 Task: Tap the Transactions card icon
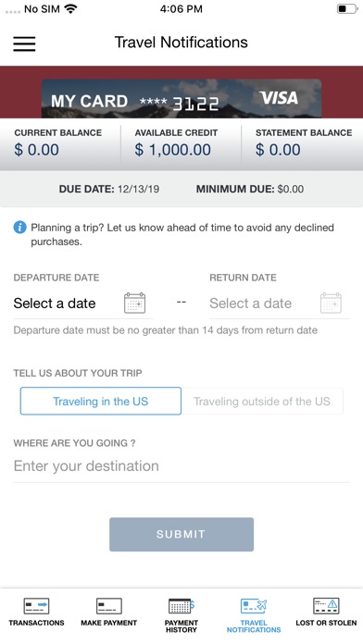pos(36,606)
